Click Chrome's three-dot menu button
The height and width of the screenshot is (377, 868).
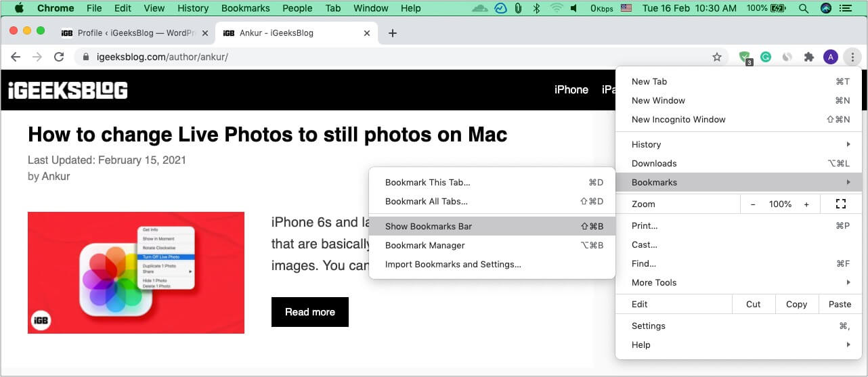[x=852, y=58]
